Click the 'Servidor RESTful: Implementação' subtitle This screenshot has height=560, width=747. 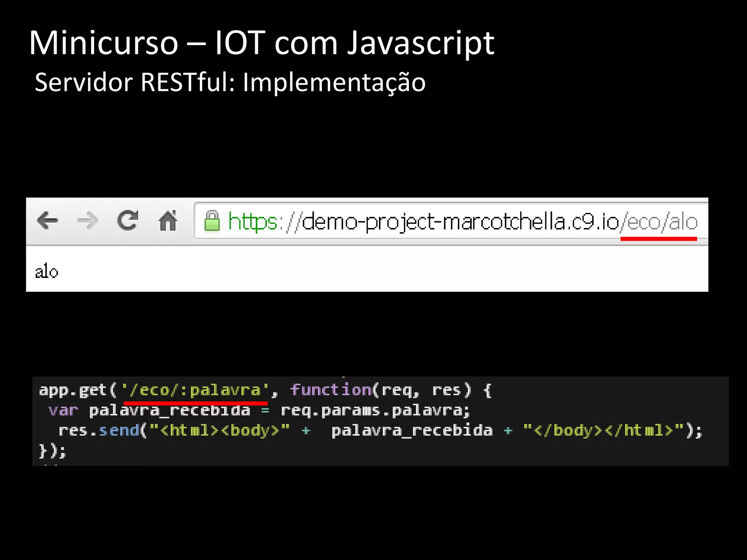click(230, 82)
